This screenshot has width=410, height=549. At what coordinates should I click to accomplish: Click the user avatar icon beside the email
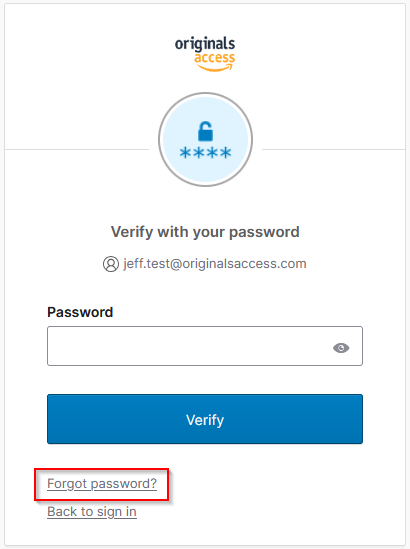(111, 264)
